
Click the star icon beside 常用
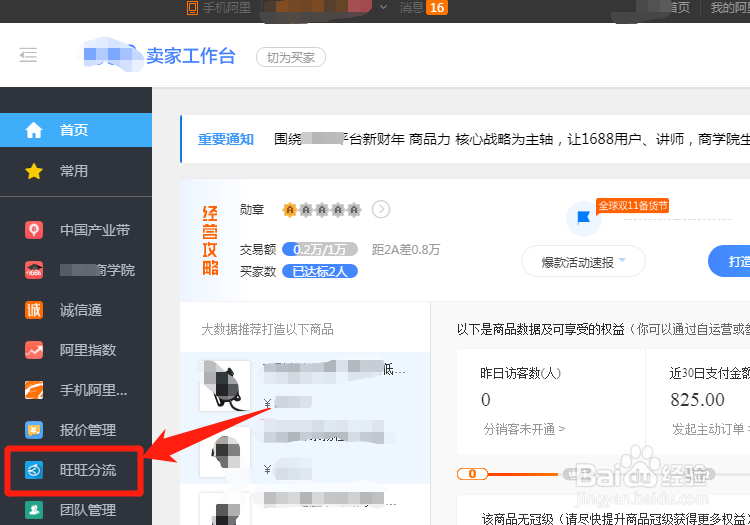tap(33, 171)
